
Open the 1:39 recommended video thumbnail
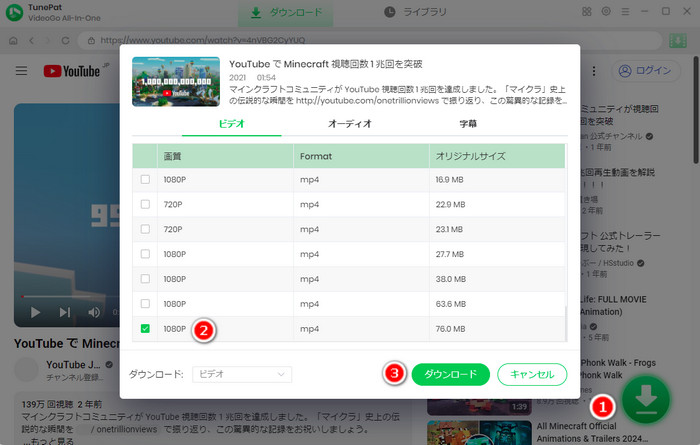pyautogui.click(x=479, y=406)
